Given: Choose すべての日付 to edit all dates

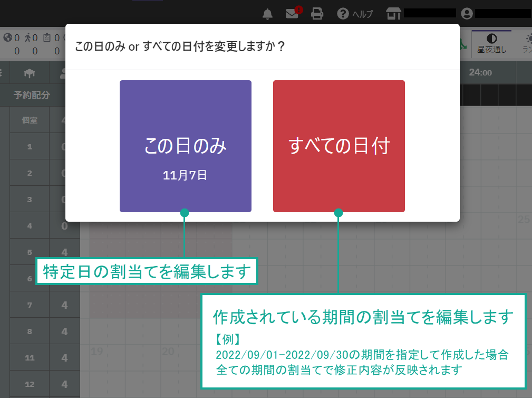Looking at the screenshot, I should pyautogui.click(x=338, y=146).
